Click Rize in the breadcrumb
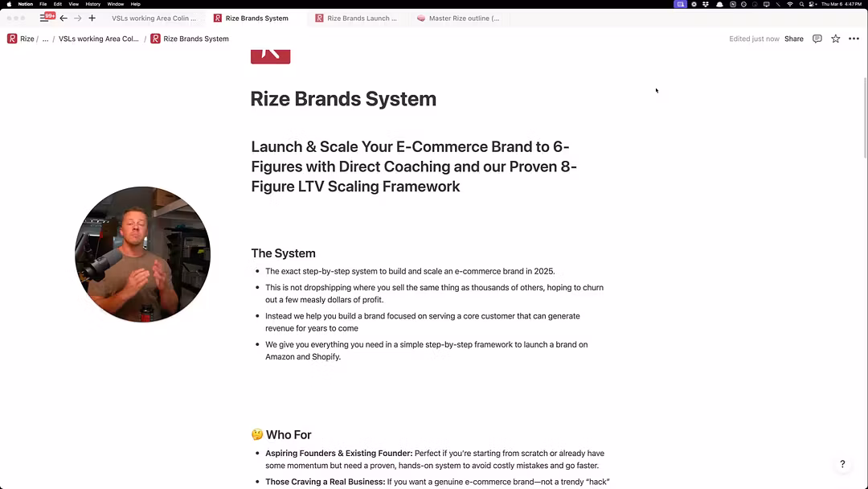Image resolution: width=868 pixels, height=489 pixels. tap(27, 39)
